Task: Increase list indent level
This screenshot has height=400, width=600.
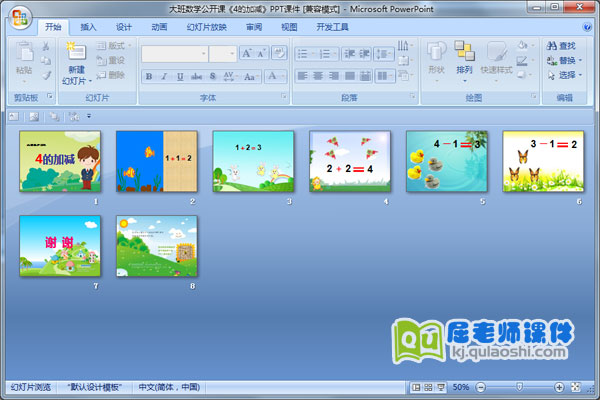Action: (x=364, y=54)
